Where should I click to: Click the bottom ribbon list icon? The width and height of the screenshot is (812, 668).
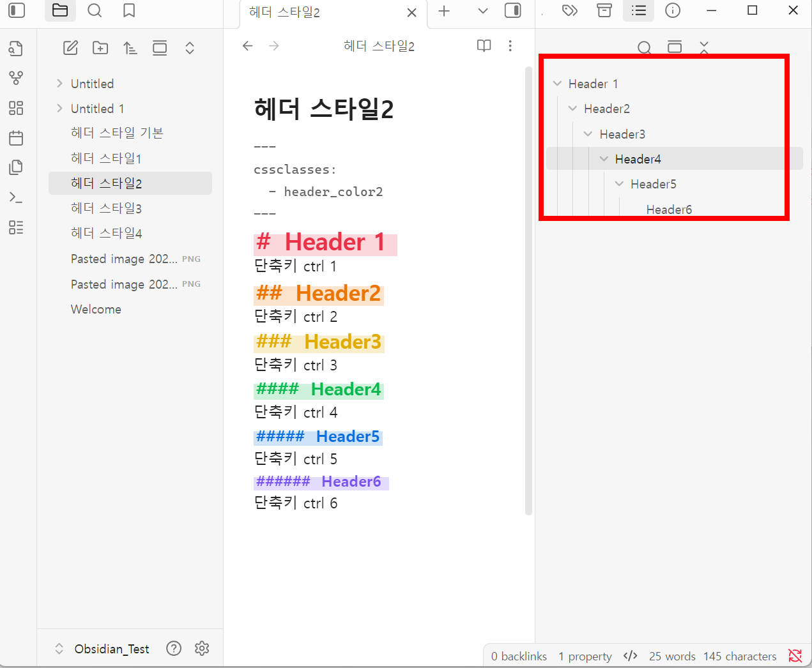[x=16, y=227]
